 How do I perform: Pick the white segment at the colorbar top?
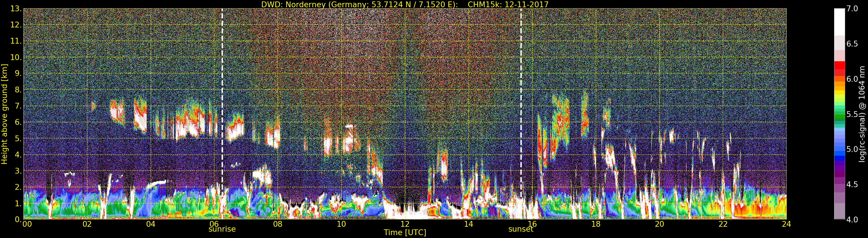pos(839,22)
